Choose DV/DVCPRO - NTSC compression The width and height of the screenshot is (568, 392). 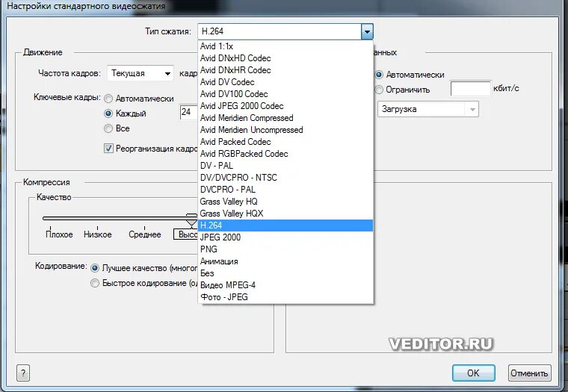click(285, 178)
